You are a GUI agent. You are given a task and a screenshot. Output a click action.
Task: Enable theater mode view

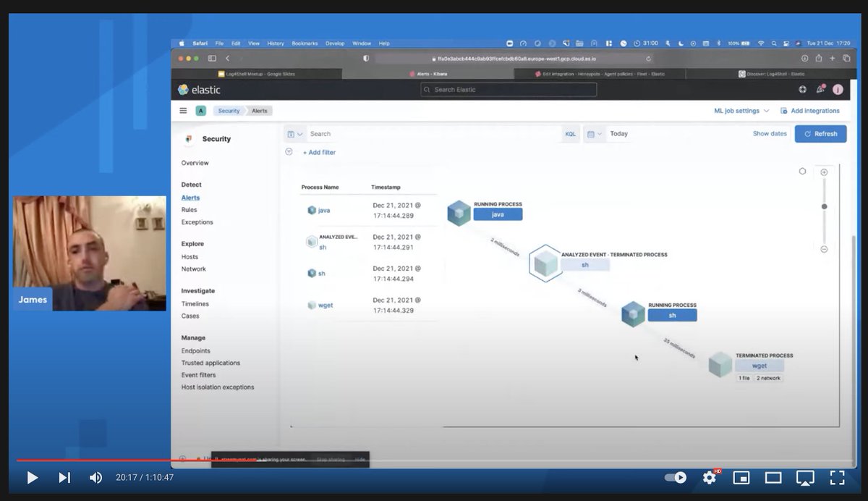click(x=773, y=478)
